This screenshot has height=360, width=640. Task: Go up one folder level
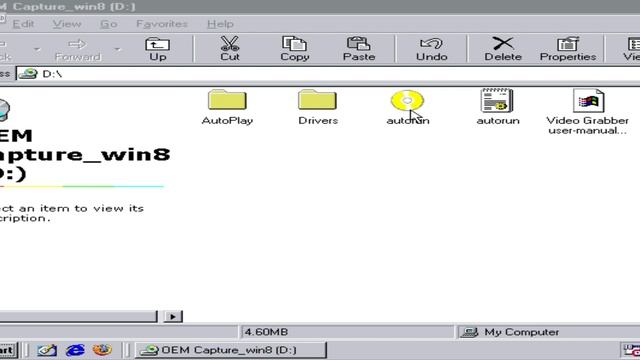(158, 49)
